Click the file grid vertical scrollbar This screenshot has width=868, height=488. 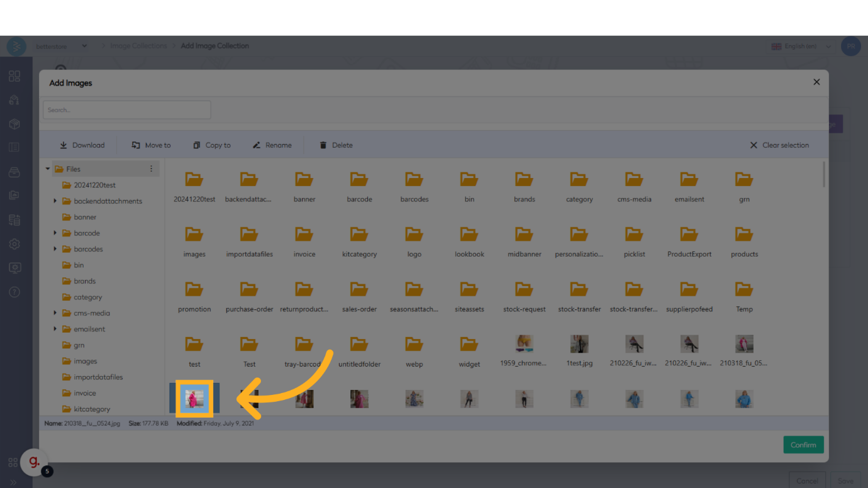[x=824, y=175]
